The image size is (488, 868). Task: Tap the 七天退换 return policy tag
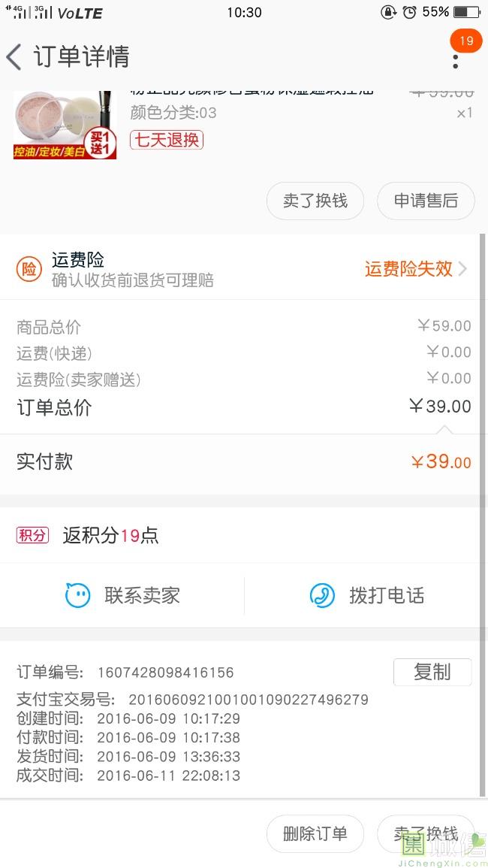pos(167,140)
